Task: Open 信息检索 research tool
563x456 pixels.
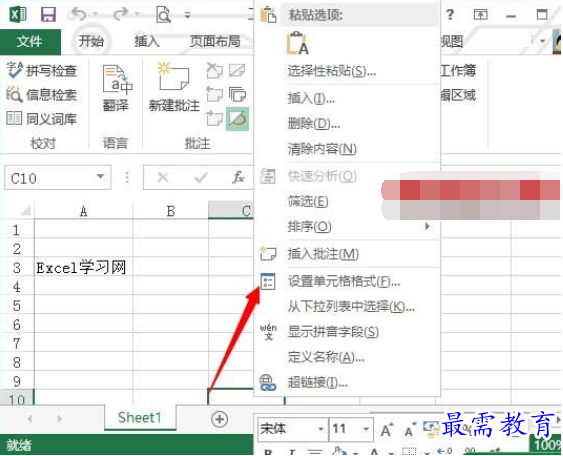Action: pyautogui.click(x=42, y=95)
